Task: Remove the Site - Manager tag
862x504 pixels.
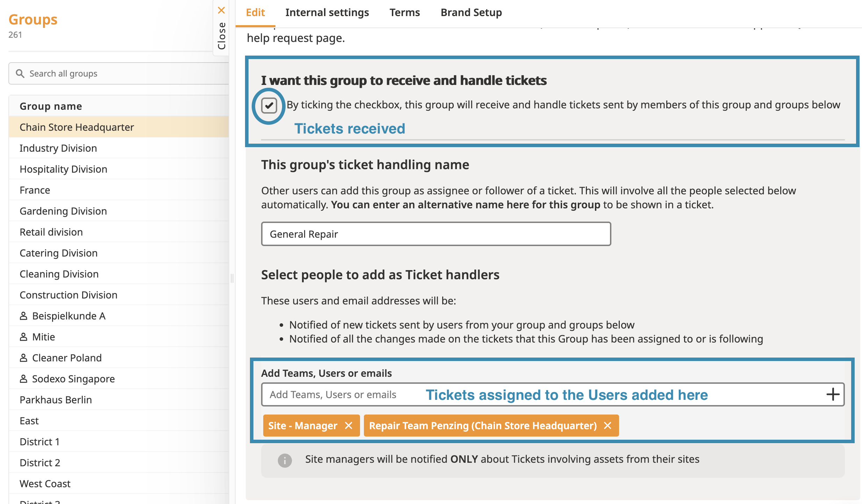Action: coord(349,425)
